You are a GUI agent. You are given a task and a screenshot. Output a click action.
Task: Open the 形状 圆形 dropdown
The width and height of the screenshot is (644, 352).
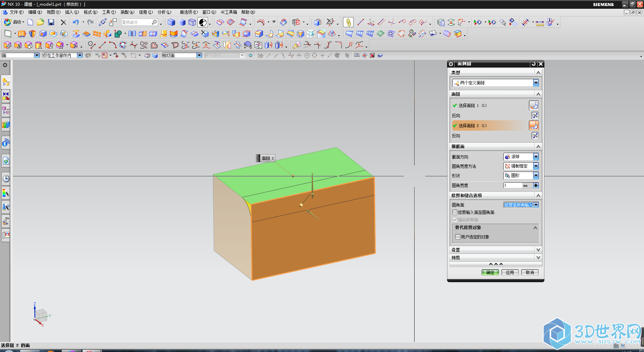pos(536,176)
